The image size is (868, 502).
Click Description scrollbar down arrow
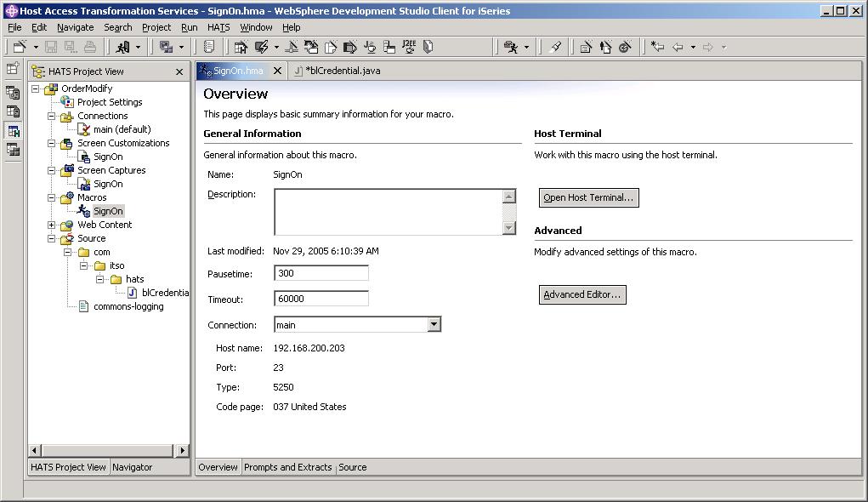508,227
